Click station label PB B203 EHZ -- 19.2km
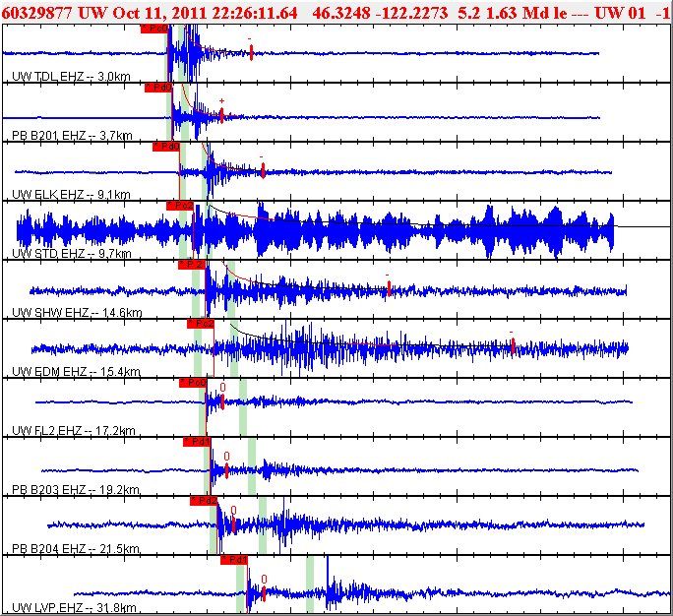Screen dimensions: 673x616 point(76,489)
